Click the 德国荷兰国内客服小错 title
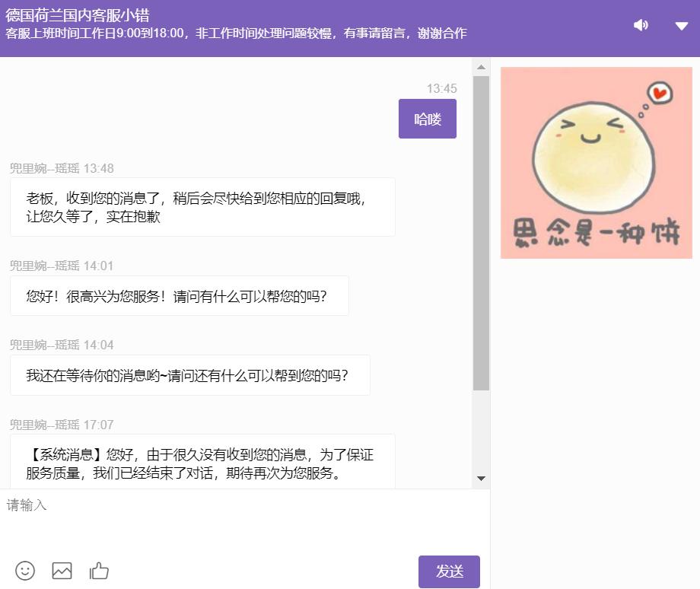The height and width of the screenshot is (589, 700). [x=75, y=13]
